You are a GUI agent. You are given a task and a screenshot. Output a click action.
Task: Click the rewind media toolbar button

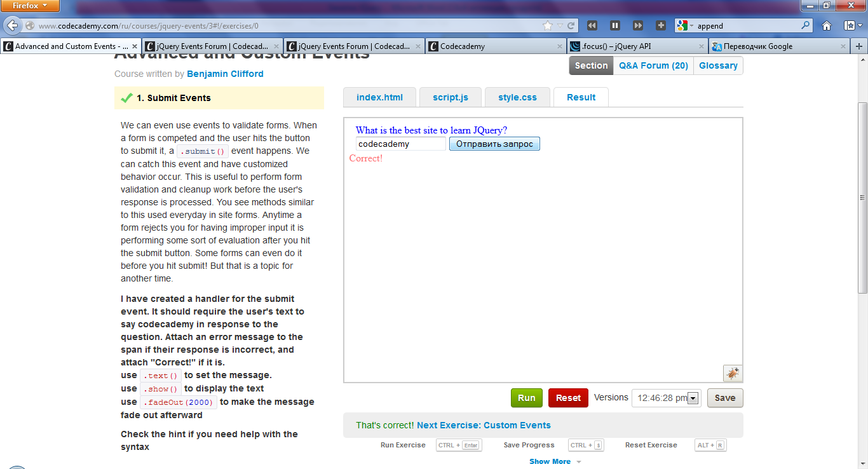click(x=592, y=26)
